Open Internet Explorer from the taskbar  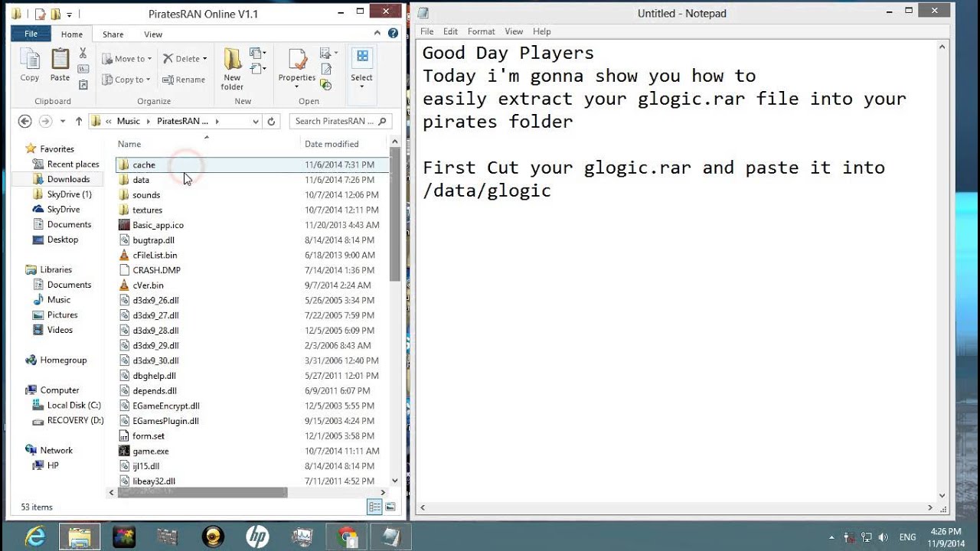(35, 536)
